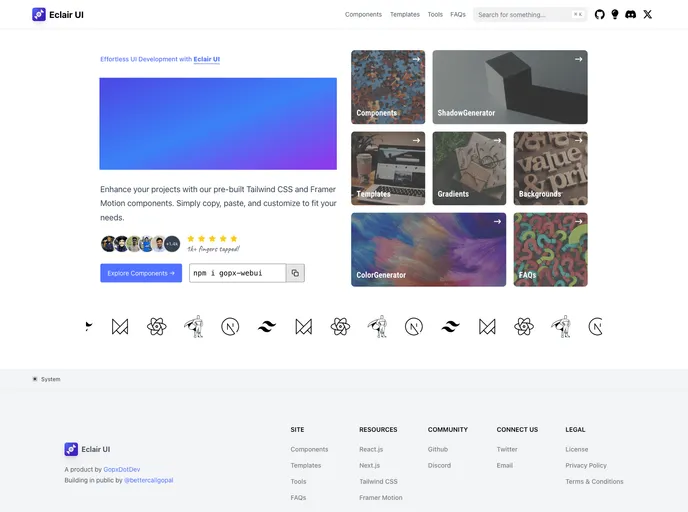Click the arrow on Templates card
Viewport: 688px width, 512px height.
point(416,140)
